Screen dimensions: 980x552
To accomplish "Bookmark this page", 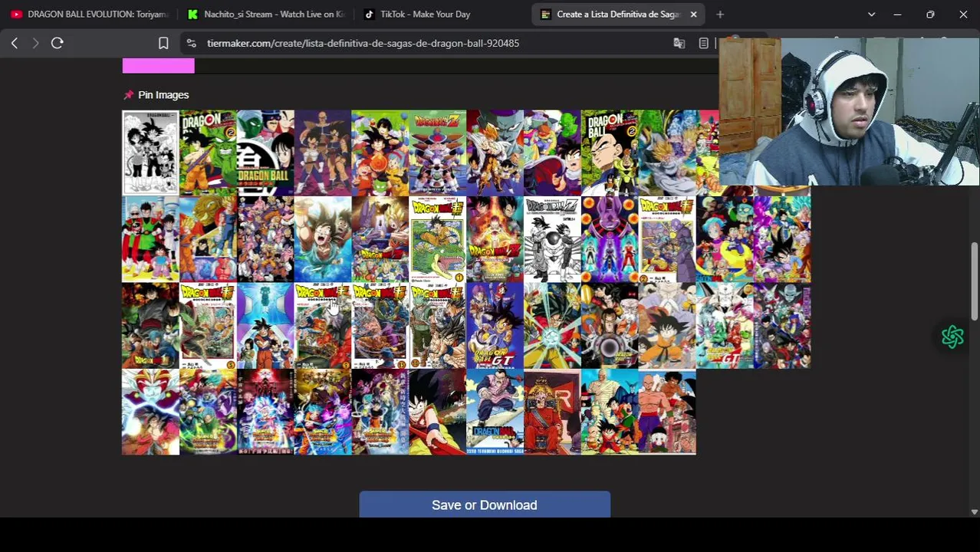I will pos(163,44).
